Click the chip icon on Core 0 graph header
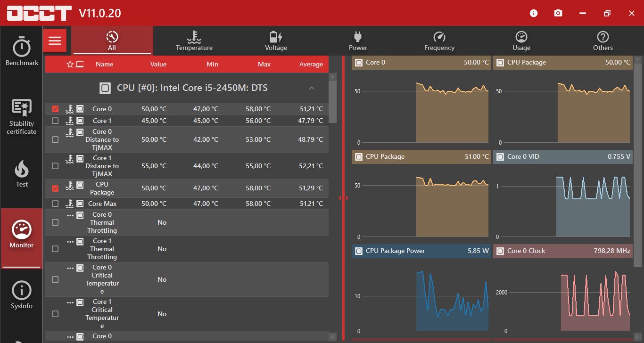Screen dimensions: 644x343 [358, 62]
